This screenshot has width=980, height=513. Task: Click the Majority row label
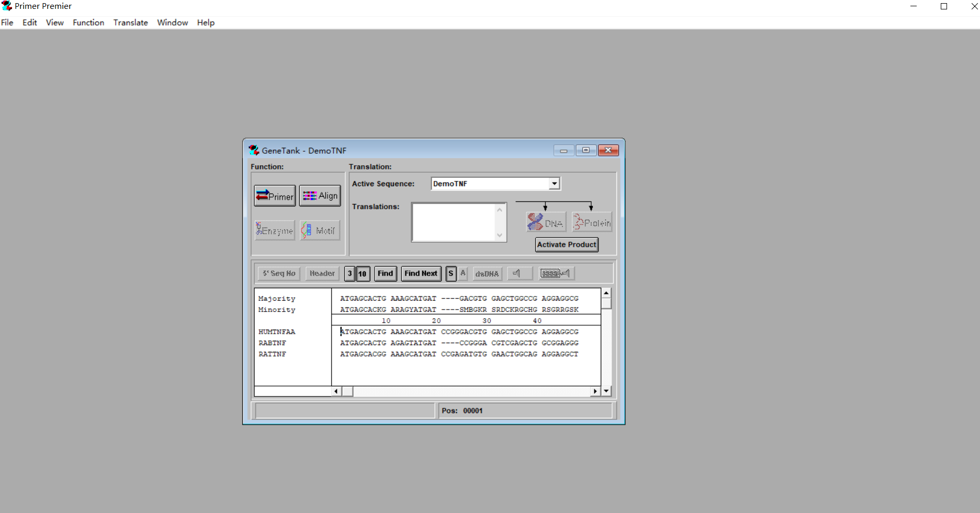click(x=277, y=299)
